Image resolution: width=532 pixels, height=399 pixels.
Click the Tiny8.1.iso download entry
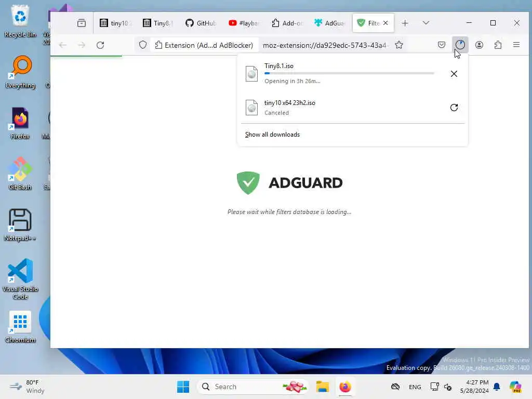click(341, 74)
